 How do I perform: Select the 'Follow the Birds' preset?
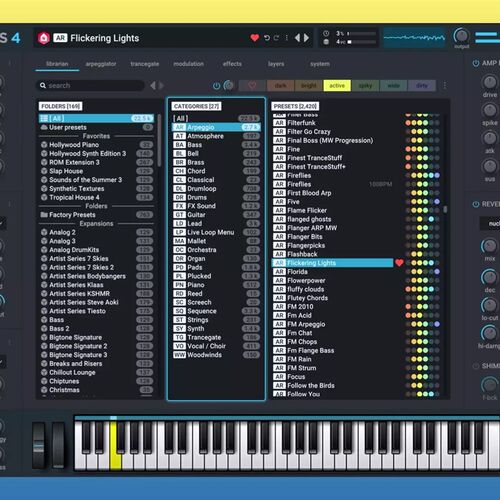click(x=332, y=385)
